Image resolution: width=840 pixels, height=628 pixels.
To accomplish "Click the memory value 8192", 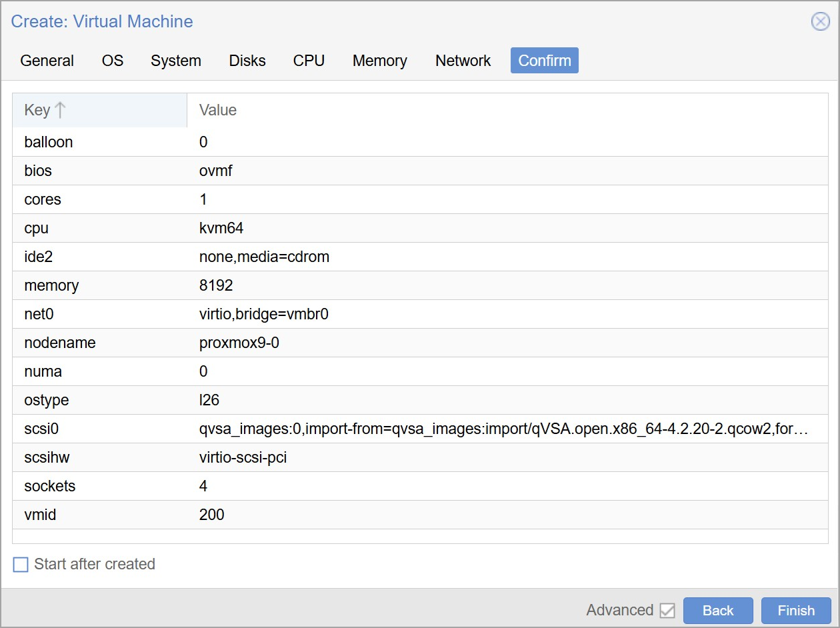I will tap(216, 285).
